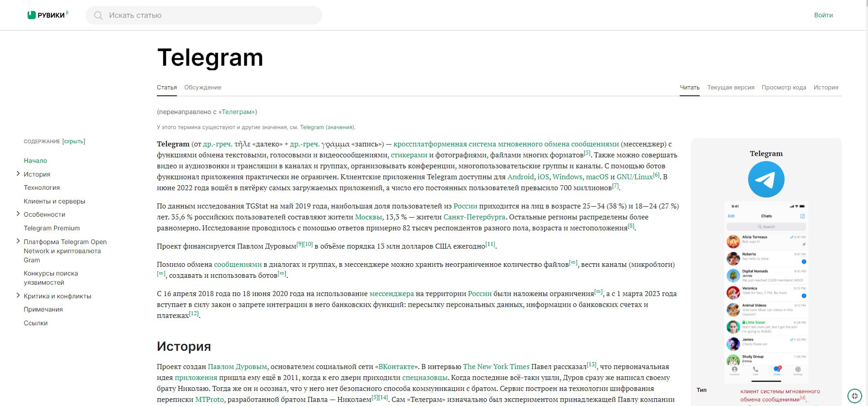
Task: Open the стикерами link
Action: coord(409,155)
